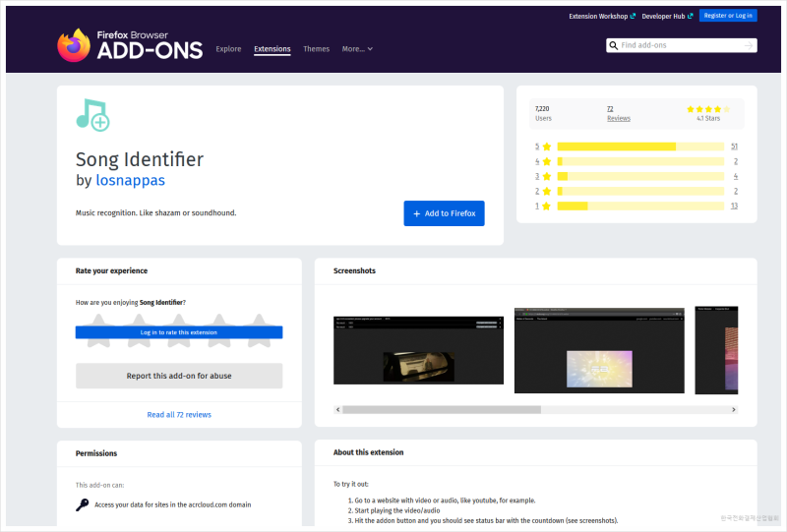Click the screenshots scrollbar left arrow

337,409
